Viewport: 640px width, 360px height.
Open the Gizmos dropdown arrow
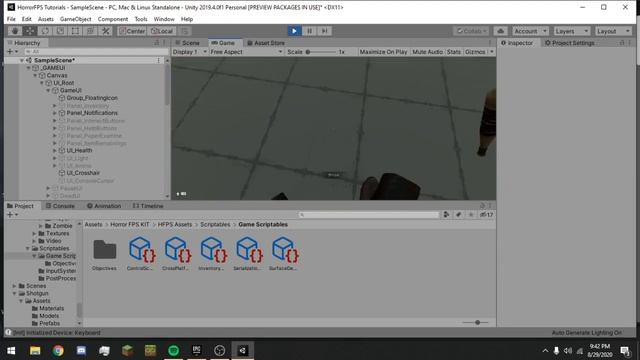[x=491, y=52]
